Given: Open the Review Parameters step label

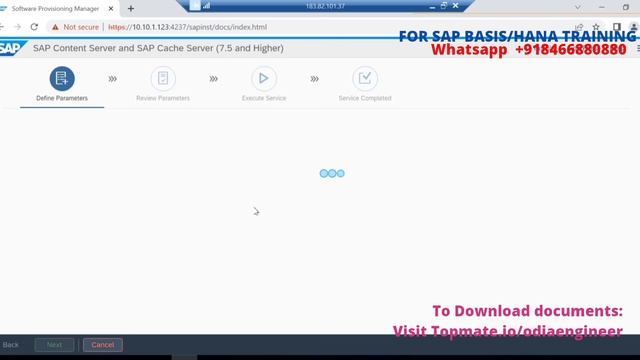Looking at the screenshot, I should [163, 98].
